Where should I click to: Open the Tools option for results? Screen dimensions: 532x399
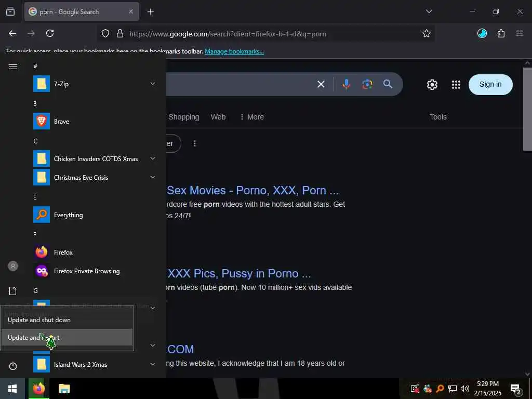[x=438, y=117]
